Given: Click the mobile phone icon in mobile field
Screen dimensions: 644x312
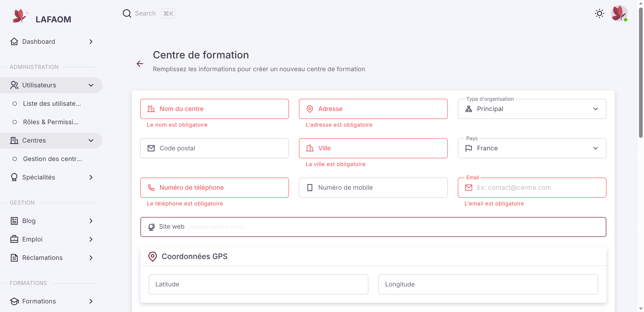Looking at the screenshot, I should click(x=310, y=188).
